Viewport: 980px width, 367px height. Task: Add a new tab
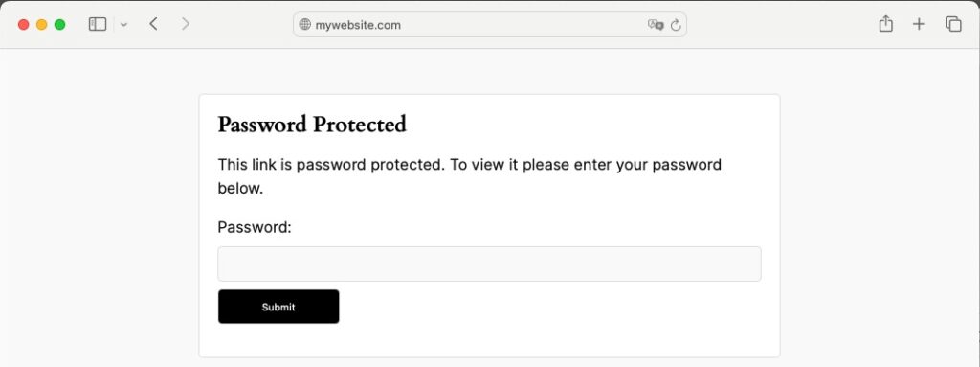coord(919,24)
